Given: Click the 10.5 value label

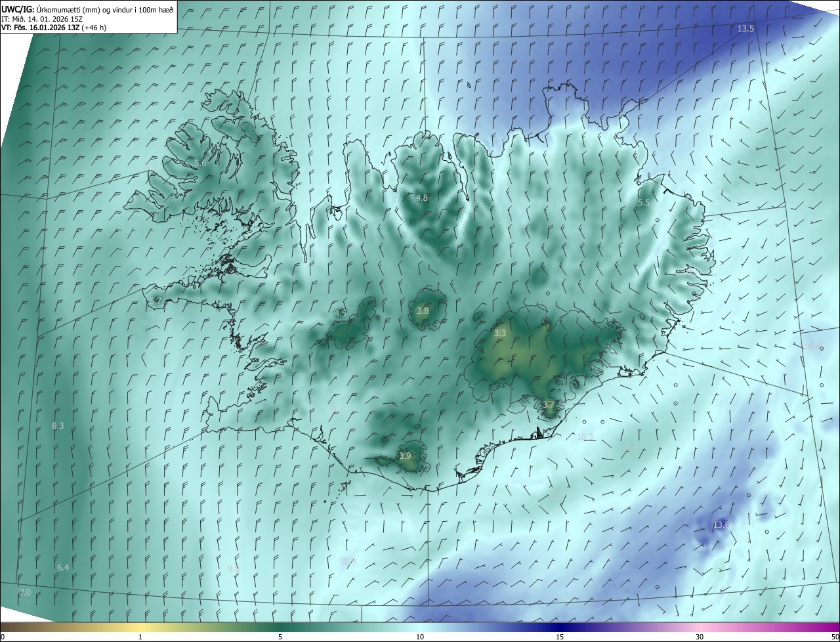Looking at the screenshot, I should pos(348,562).
